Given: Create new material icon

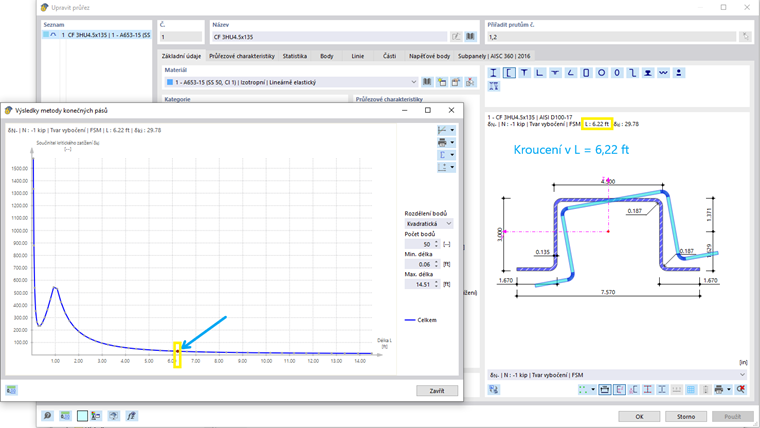Looking at the screenshot, I should click(x=442, y=82).
